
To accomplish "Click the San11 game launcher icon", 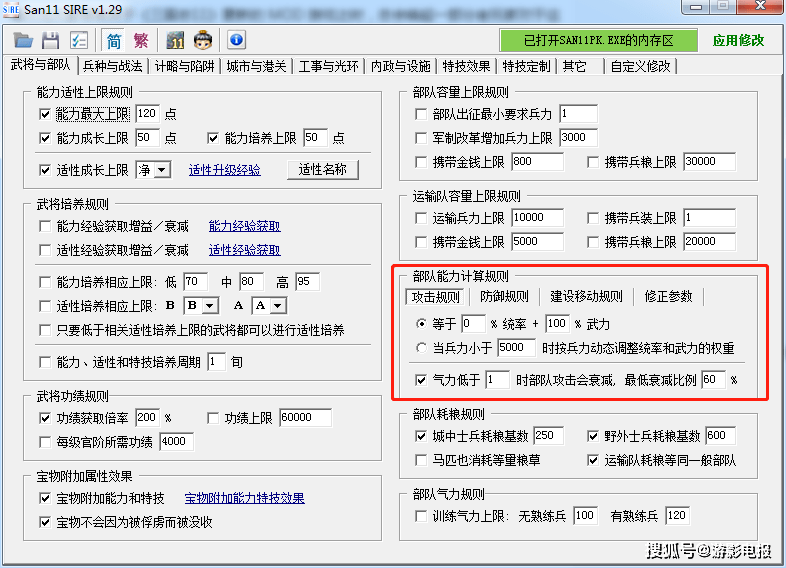I will (x=175, y=40).
